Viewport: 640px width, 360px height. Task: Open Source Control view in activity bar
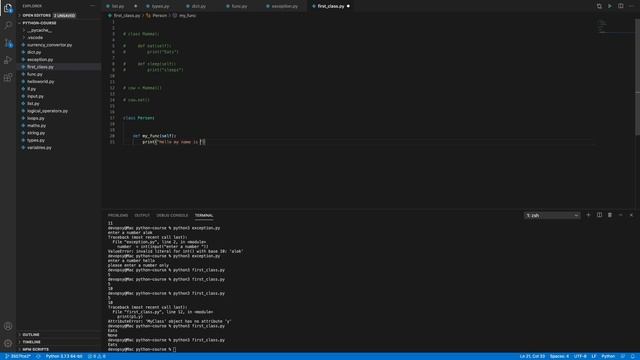(8, 43)
